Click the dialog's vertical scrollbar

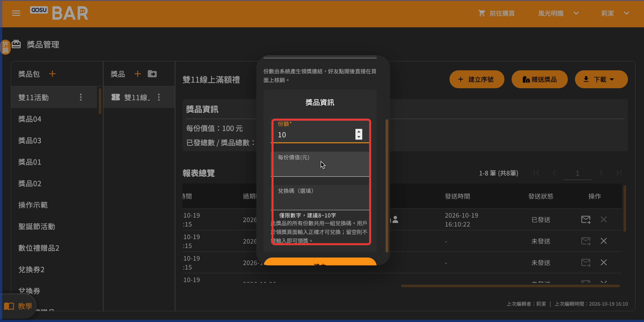(387, 186)
